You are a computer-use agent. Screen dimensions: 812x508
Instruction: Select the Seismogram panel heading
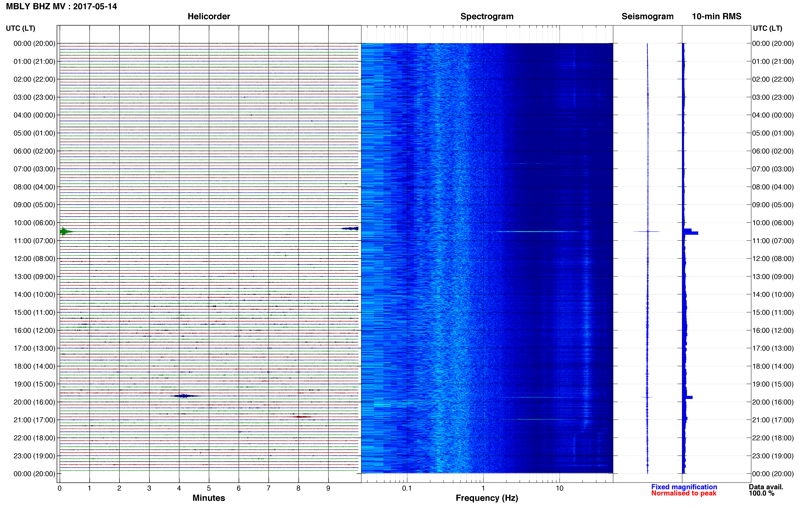[x=647, y=16]
